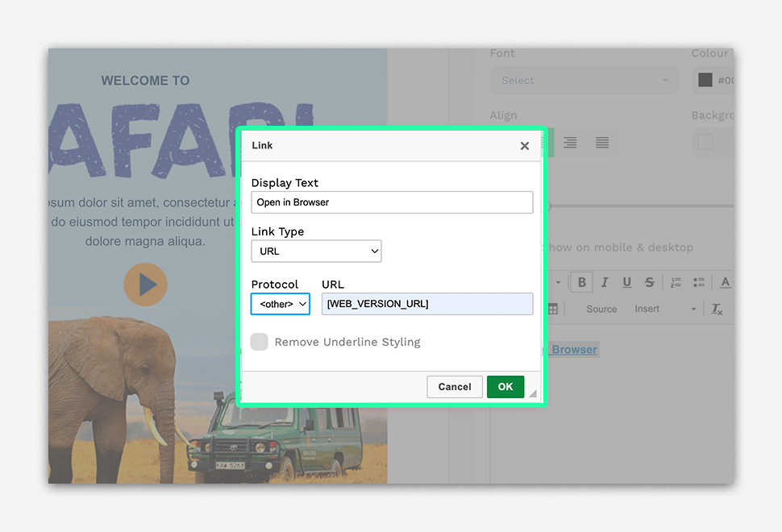782x532 pixels.
Task: Select right text alignment
Action: coord(570,143)
